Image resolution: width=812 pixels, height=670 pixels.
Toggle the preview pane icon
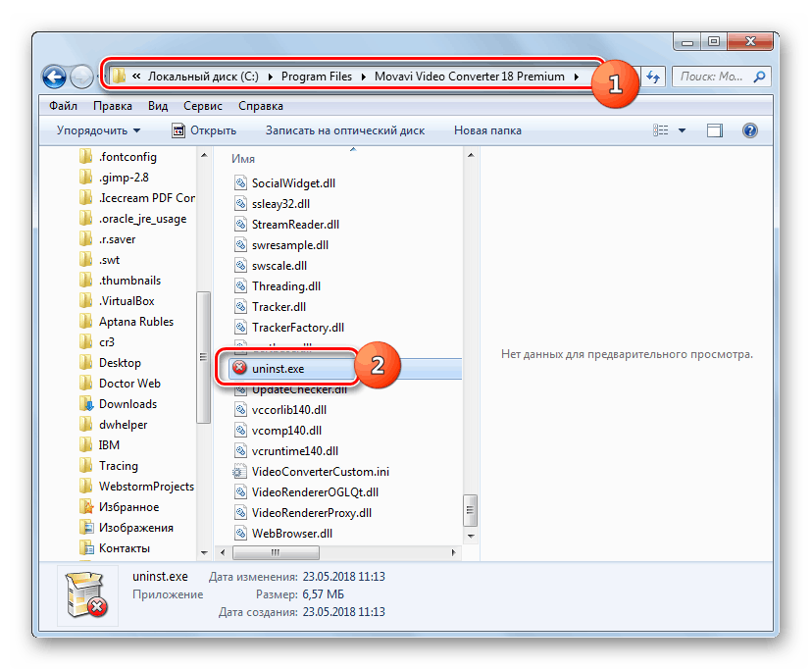pos(715,130)
